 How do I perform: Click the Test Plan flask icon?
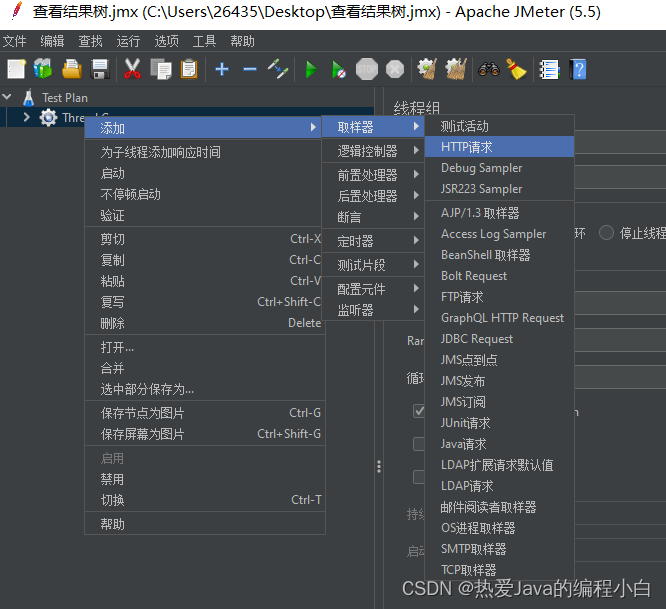pos(28,98)
